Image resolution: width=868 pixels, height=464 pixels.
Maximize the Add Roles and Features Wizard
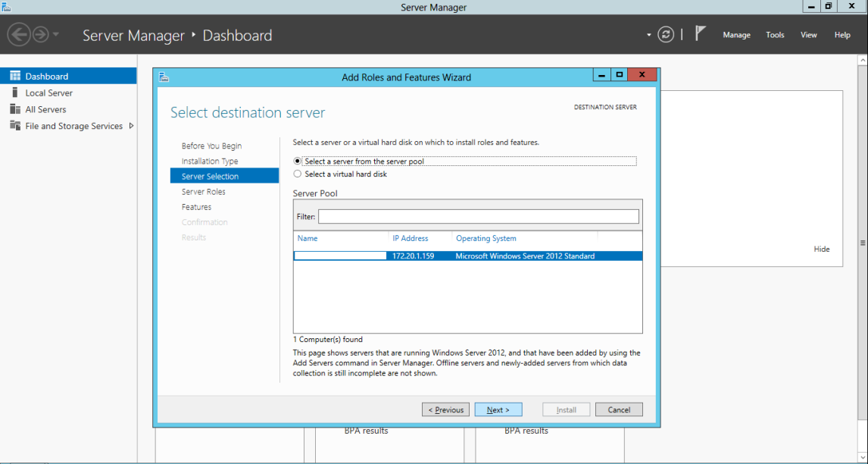(x=620, y=75)
